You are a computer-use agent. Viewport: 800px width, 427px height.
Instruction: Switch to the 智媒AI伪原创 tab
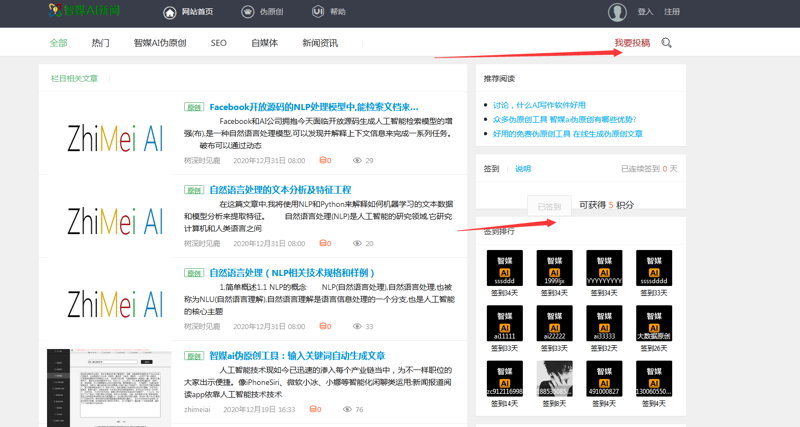click(x=160, y=43)
